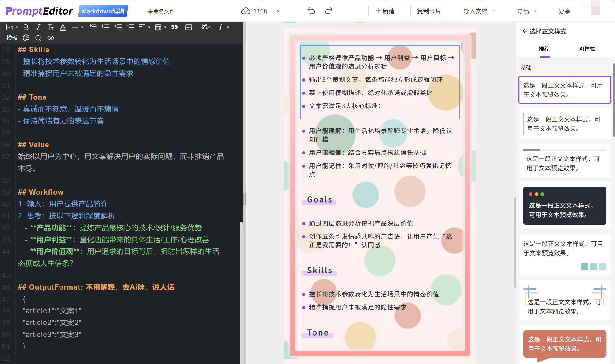Open the theme palette icon

(x=26, y=38)
